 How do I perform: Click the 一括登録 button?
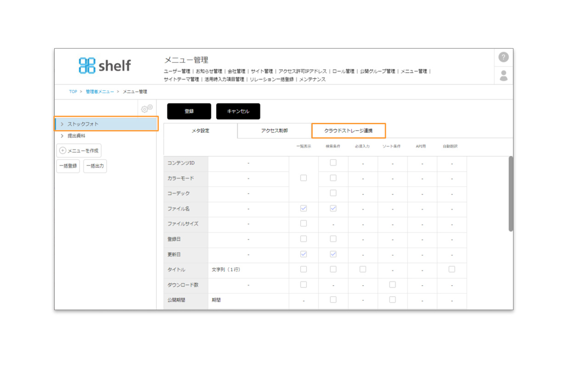click(68, 166)
